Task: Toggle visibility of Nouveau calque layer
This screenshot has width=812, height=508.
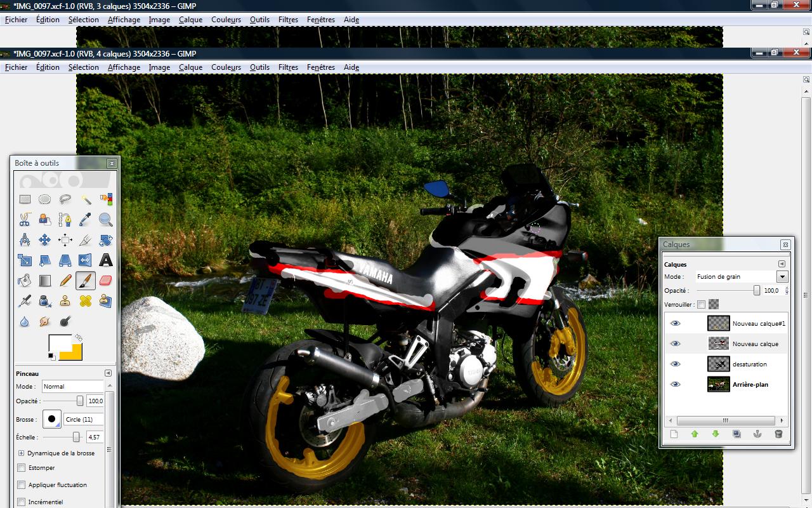Action: (675, 344)
